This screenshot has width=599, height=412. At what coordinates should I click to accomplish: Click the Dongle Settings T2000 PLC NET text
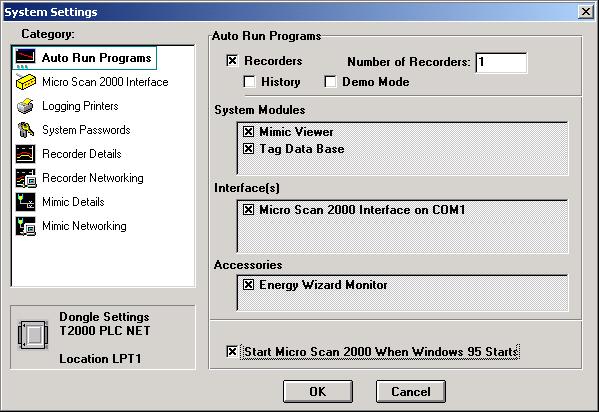105,324
